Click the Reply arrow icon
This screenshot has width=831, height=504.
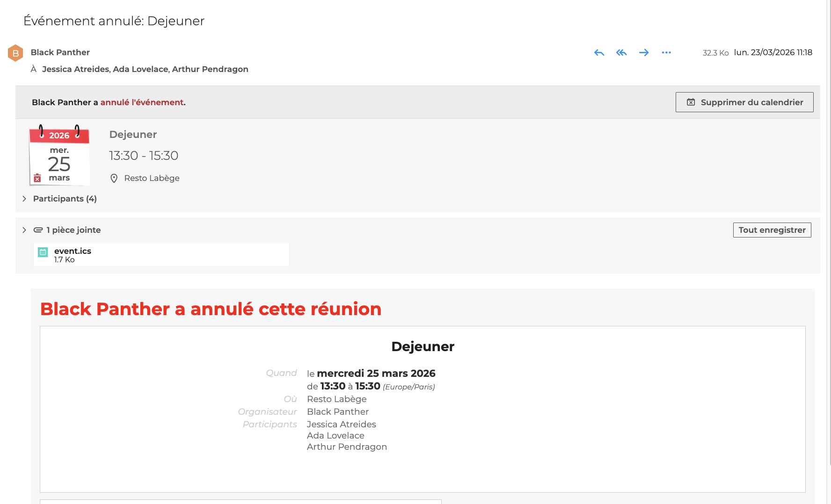coord(599,53)
